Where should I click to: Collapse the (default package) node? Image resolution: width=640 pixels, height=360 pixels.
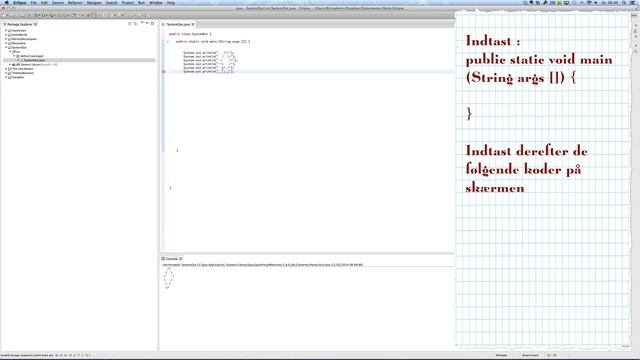[x=14, y=56]
